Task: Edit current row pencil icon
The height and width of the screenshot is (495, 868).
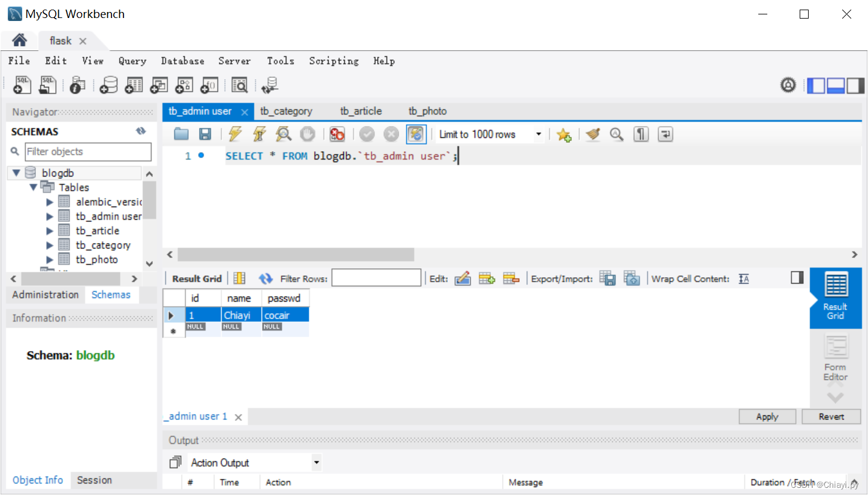Action: pyautogui.click(x=463, y=278)
